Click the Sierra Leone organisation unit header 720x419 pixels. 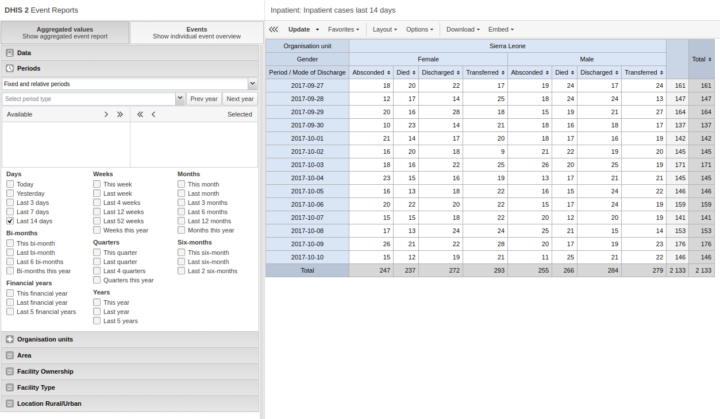point(507,46)
